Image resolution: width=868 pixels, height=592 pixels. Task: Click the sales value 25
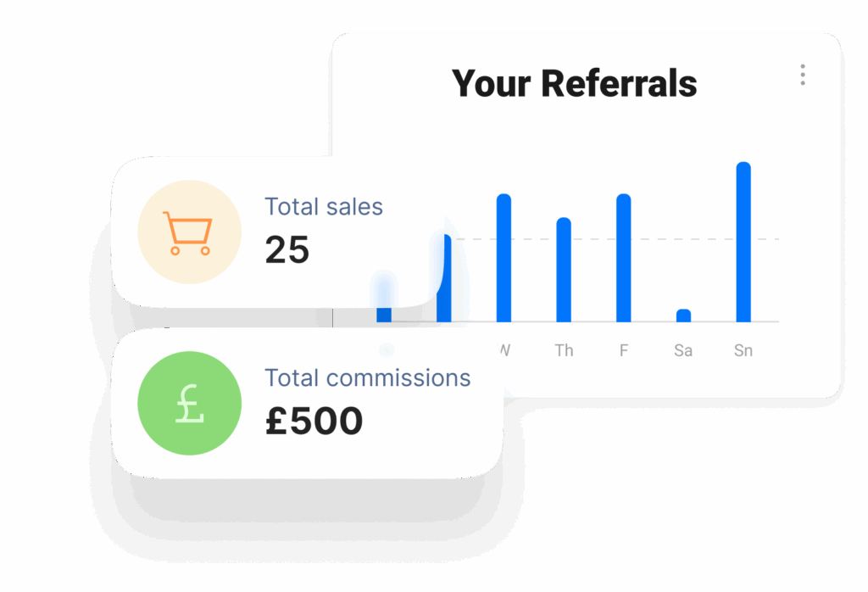click(287, 250)
